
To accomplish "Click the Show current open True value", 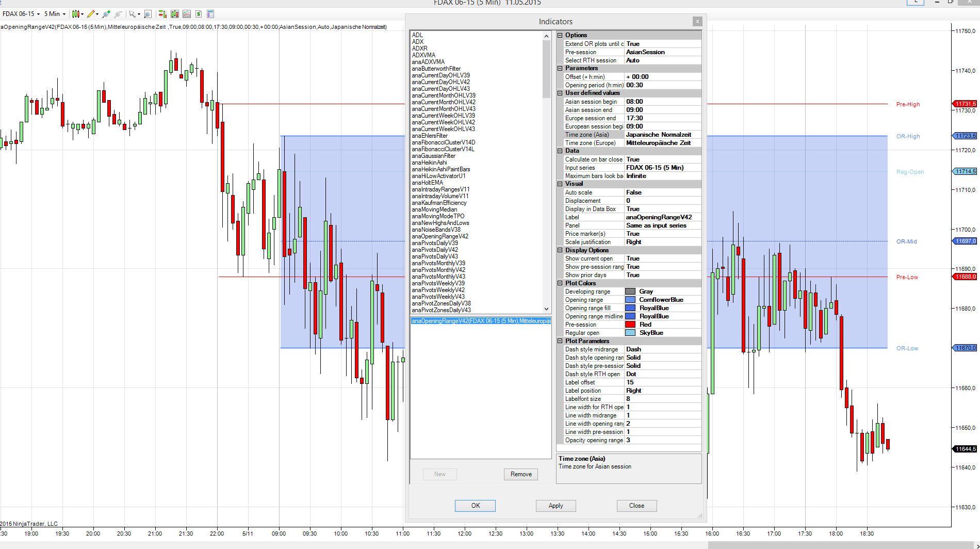I will tap(663, 259).
